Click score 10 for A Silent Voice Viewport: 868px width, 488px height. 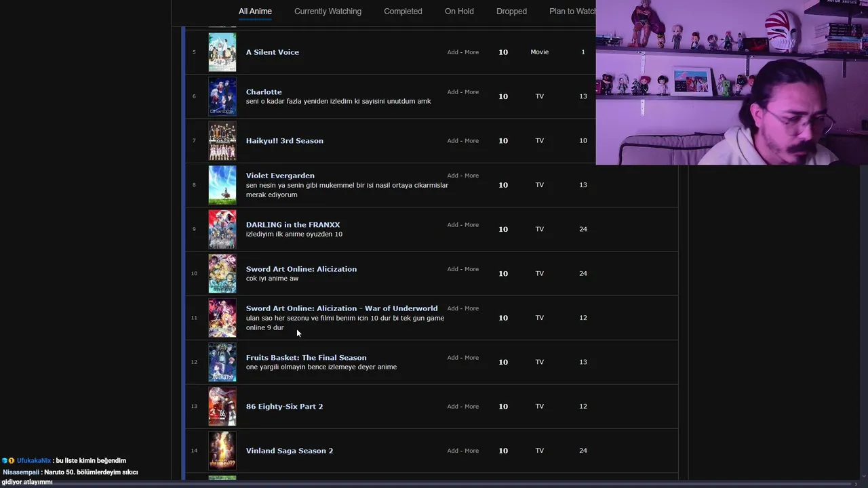pos(503,52)
